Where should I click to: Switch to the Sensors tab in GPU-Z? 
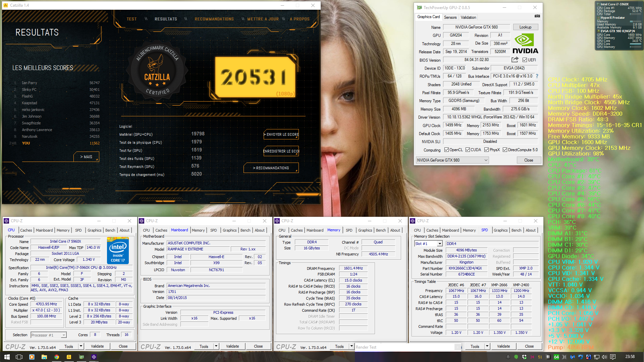click(450, 17)
